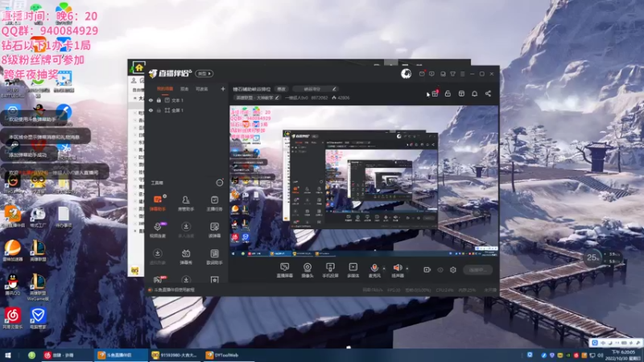Open 网易云音乐 desktop icon

(x=13, y=318)
